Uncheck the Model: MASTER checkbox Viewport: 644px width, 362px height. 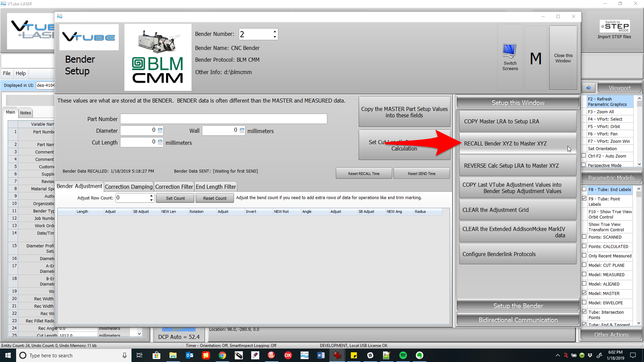click(x=584, y=293)
